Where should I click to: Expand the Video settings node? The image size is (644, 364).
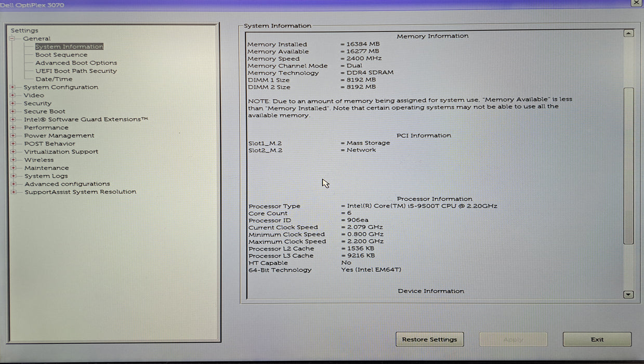pos(12,95)
